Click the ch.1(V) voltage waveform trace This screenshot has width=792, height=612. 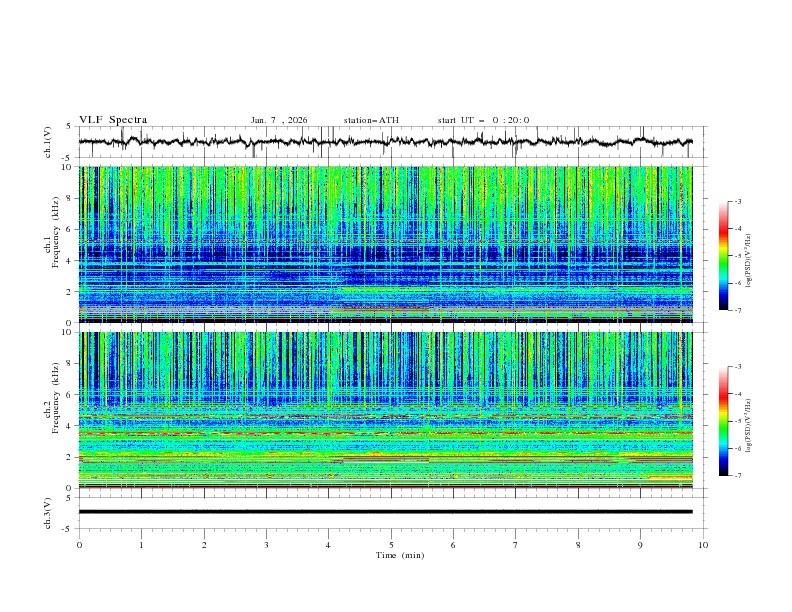point(385,142)
